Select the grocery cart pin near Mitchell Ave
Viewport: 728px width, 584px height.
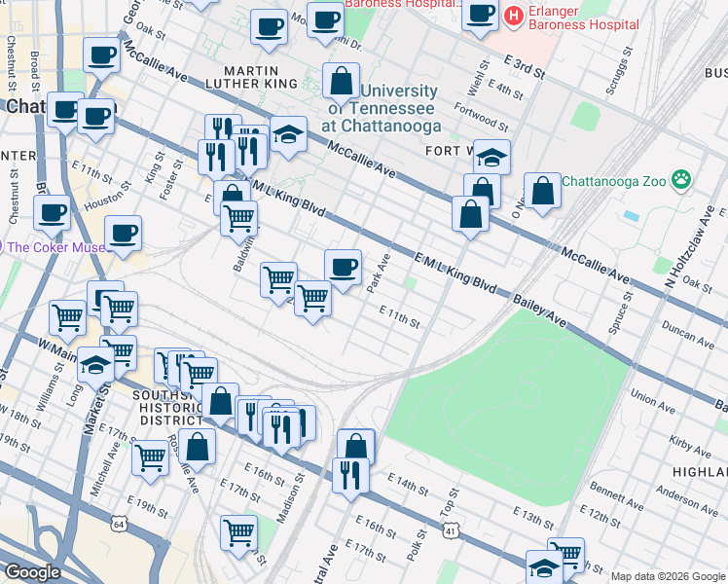tap(150, 461)
